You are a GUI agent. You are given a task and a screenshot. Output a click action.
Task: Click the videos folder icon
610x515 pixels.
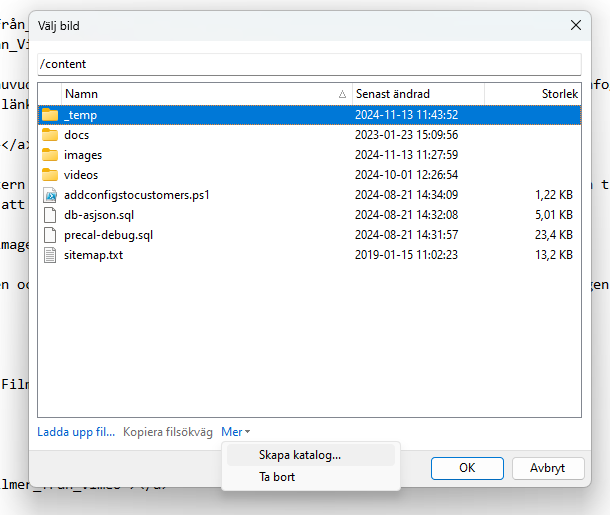coord(50,175)
